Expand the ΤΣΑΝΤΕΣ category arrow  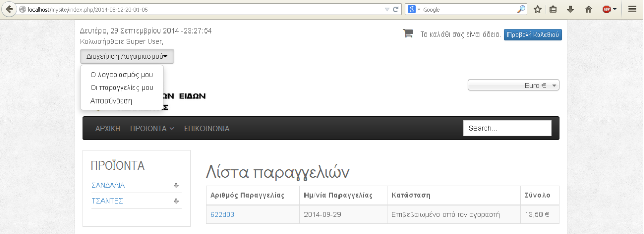point(176,202)
